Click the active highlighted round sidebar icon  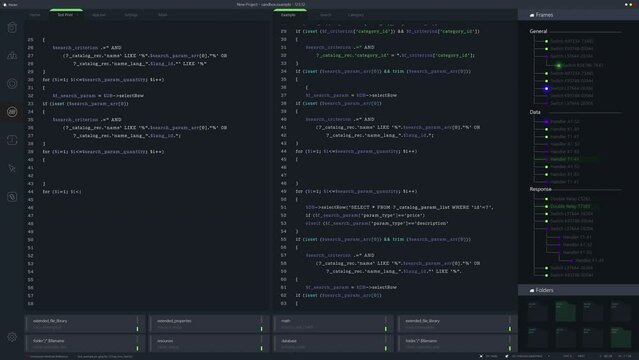pos(12,112)
